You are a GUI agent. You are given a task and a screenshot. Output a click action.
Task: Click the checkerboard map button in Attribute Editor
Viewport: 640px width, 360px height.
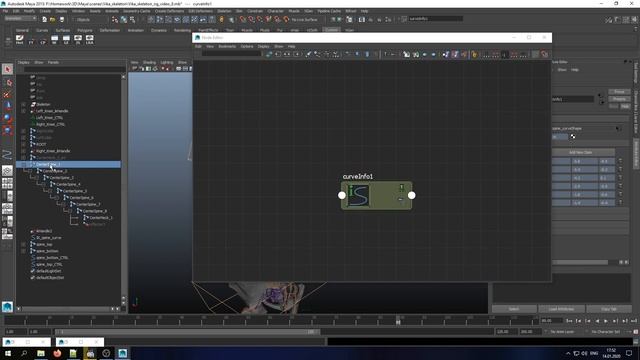(573, 137)
